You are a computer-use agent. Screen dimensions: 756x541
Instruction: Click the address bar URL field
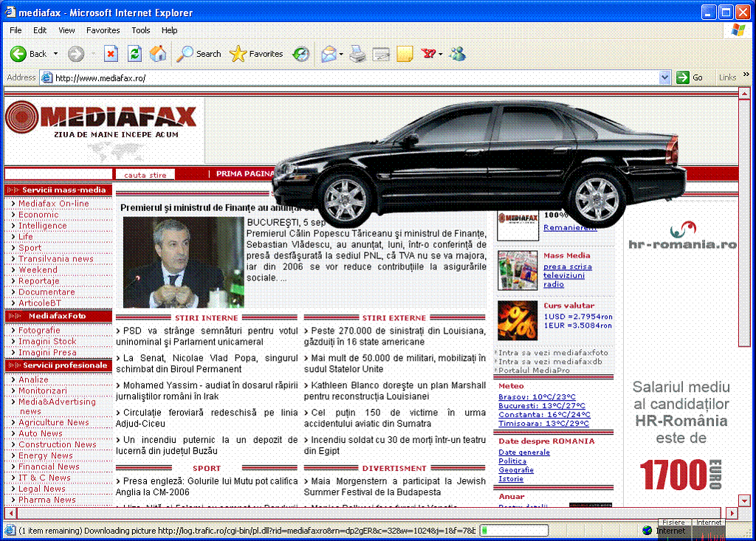pos(356,77)
